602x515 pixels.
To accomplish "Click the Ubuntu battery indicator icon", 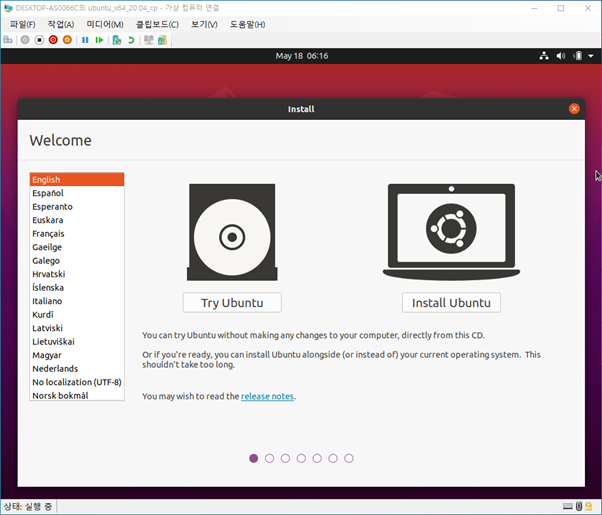I will (578, 56).
